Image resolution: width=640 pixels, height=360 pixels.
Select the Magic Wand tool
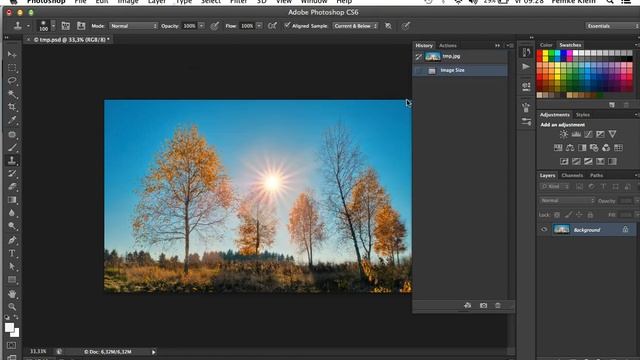(x=12, y=94)
